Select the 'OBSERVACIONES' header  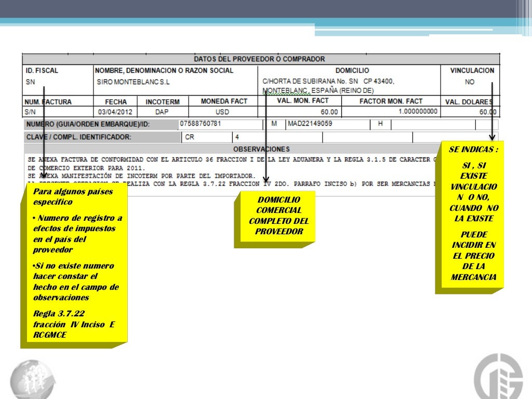point(261,149)
